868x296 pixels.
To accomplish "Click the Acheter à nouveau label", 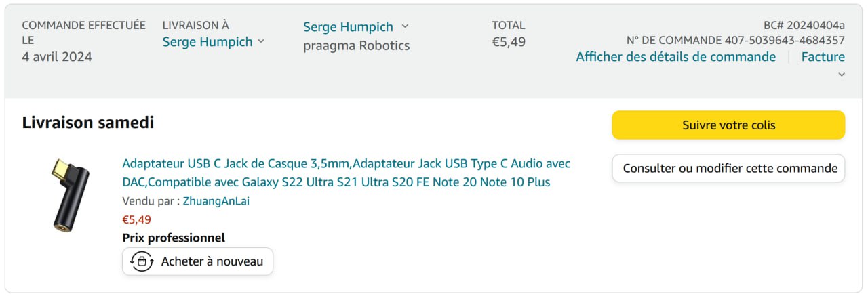I will [x=212, y=261].
